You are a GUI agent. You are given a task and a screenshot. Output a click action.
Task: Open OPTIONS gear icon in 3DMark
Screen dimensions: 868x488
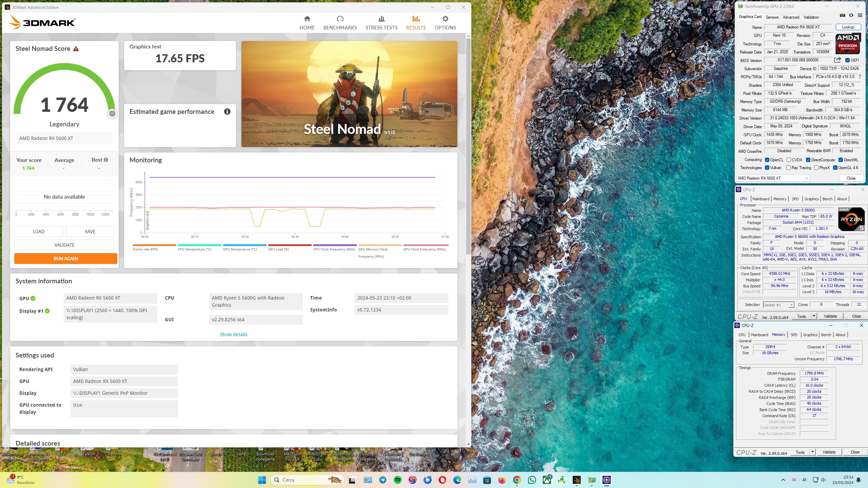[x=445, y=19]
